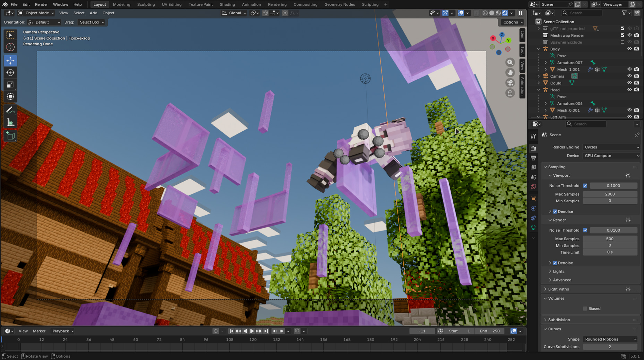Toggle camera view icon in viewport
The image size is (644, 360).
click(x=510, y=83)
